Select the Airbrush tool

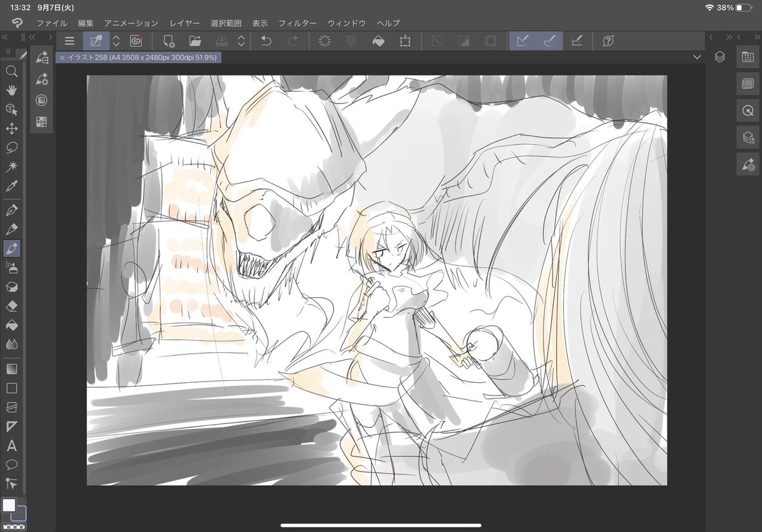pyautogui.click(x=11, y=267)
